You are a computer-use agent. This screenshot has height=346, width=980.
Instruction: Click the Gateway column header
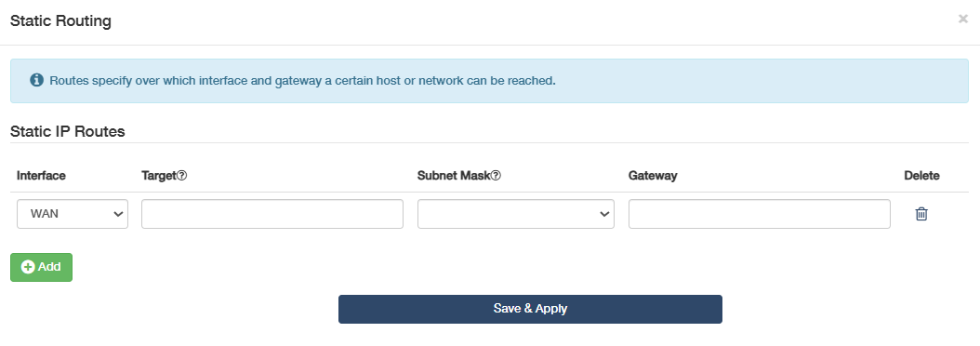[653, 176]
